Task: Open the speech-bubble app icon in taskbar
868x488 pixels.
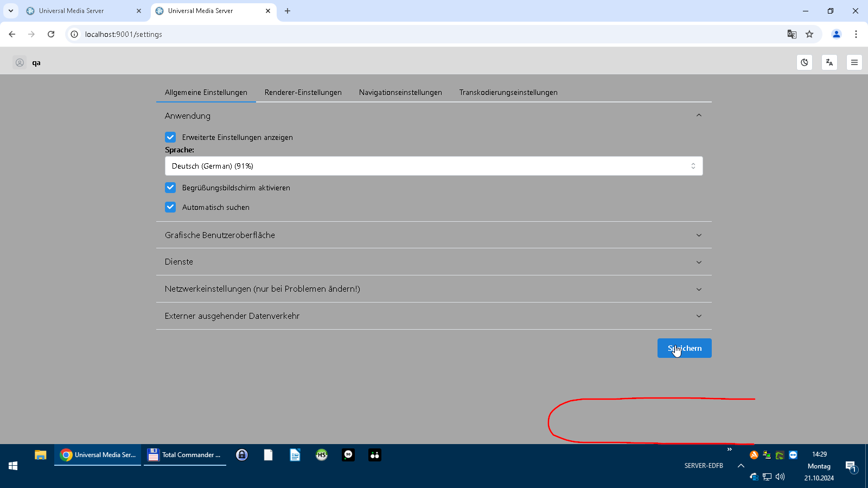Action: click(348, 455)
